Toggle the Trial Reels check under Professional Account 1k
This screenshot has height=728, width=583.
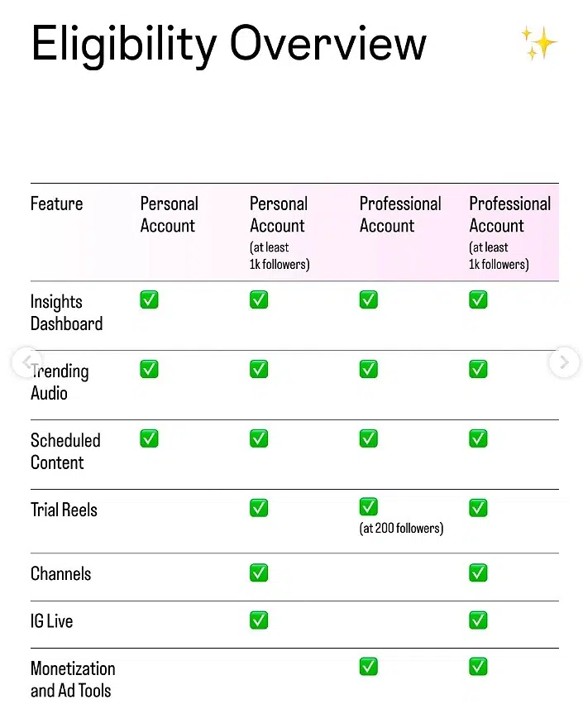(x=477, y=506)
